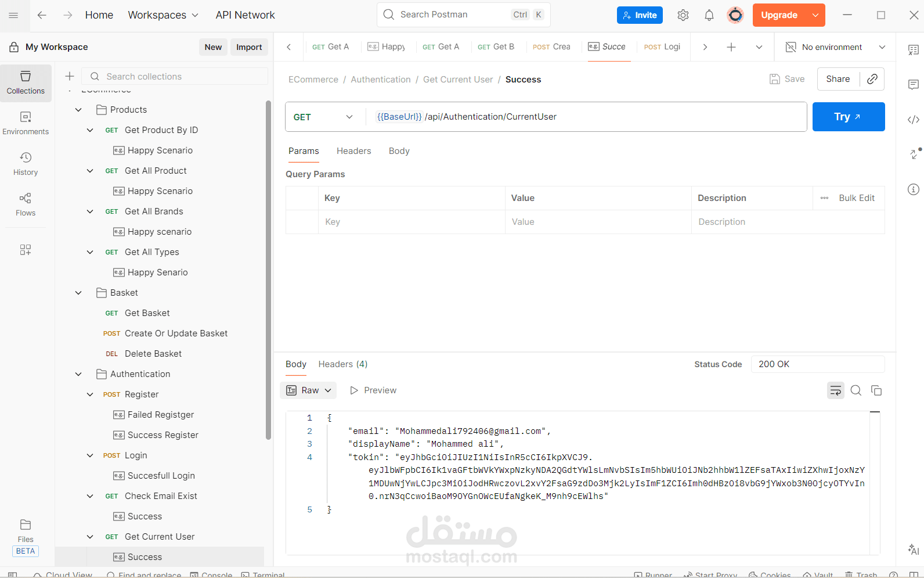
Task: Collapse the Register request
Action: (x=90, y=394)
